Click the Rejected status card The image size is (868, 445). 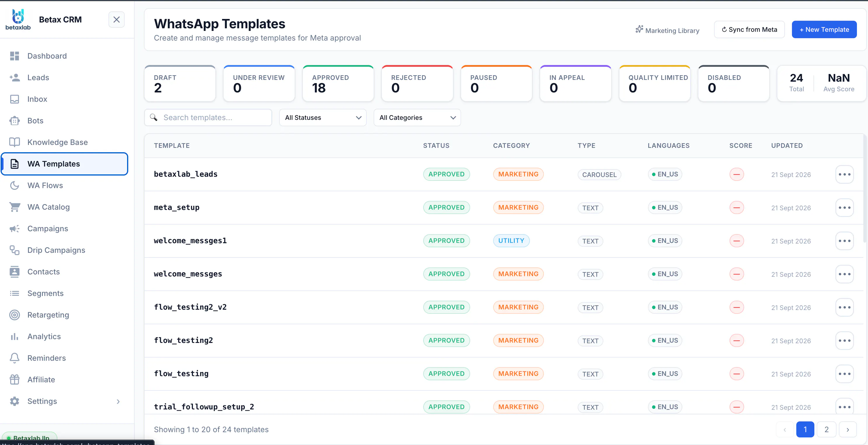417,83
